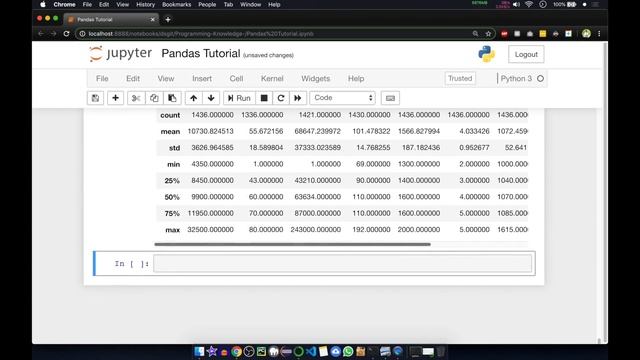Click the value 63634.000000 in 50% row
This screenshot has width=640, height=360.
point(318,196)
